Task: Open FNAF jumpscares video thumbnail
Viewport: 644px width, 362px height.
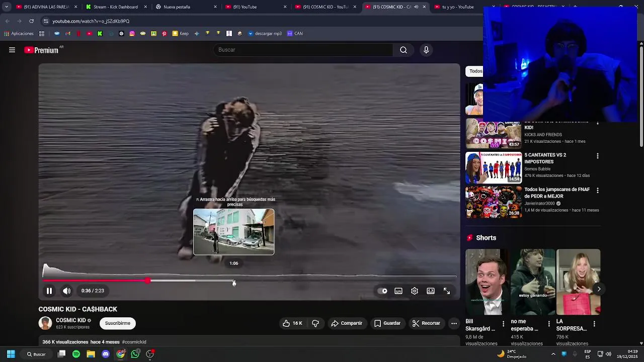Action: pyautogui.click(x=494, y=202)
